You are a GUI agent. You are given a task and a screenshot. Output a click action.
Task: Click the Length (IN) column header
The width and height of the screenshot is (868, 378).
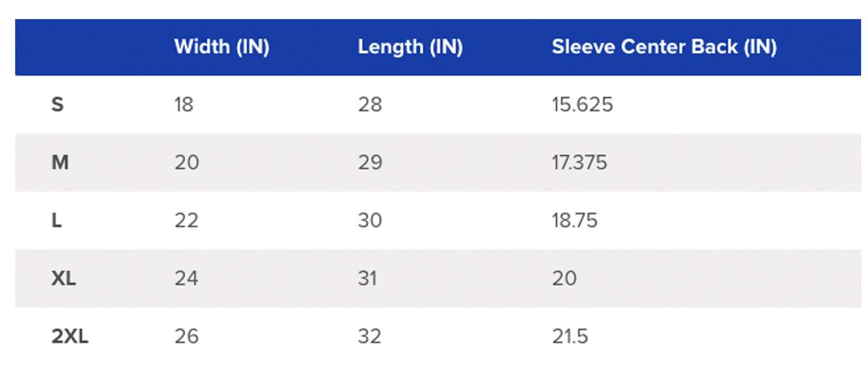tap(410, 47)
